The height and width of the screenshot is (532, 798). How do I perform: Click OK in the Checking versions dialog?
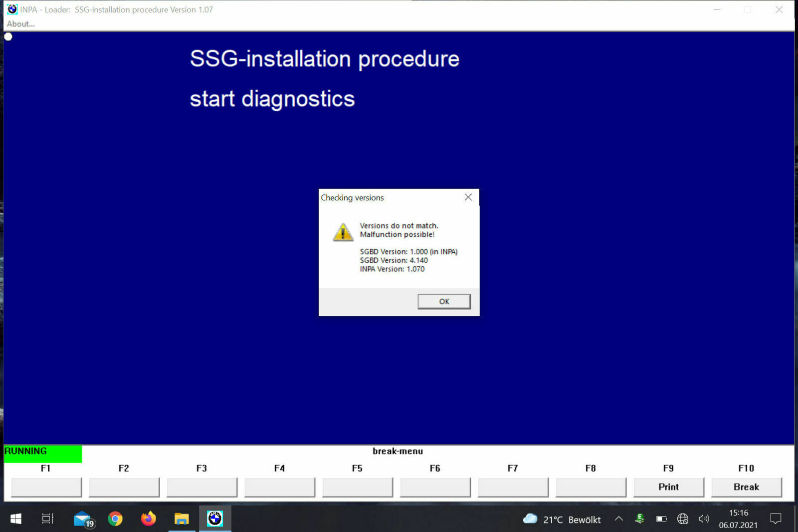coord(443,301)
